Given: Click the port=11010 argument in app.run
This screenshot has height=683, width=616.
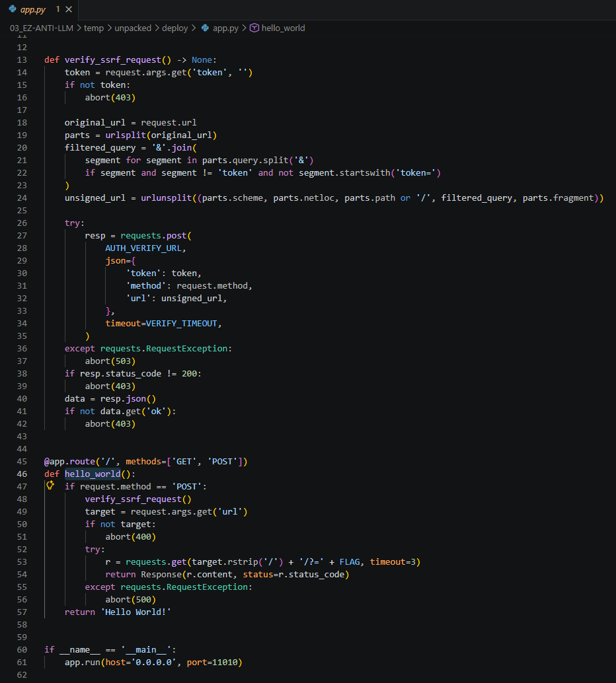Looking at the screenshot, I should 217,662.
